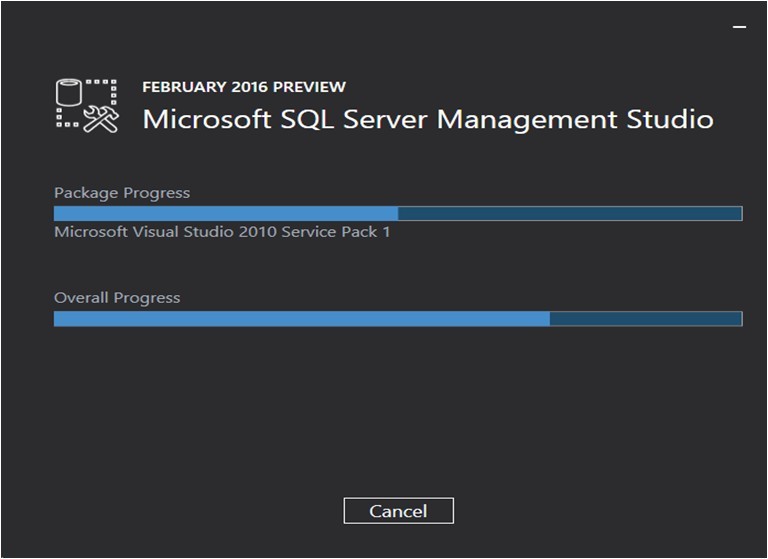This screenshot has width=768, height=559.
Task: Select the Overall Progress label
Action: [117, 298]
